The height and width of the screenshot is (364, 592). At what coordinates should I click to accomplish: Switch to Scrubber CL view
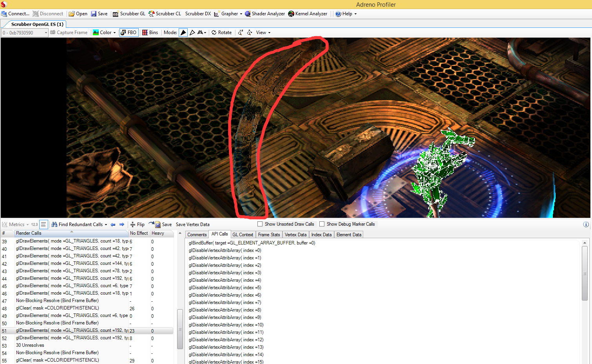[x=165, y=14]
